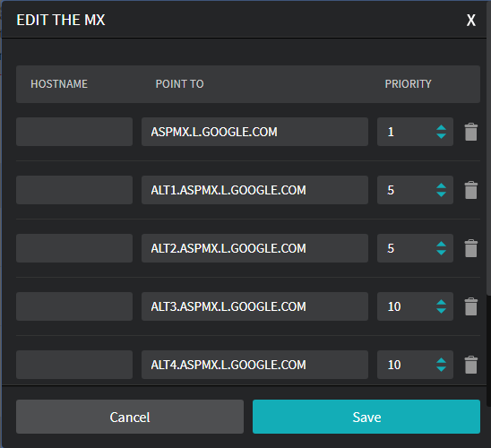
Task: Click the HOSTNAME column header
Action: [x=59, y=84]
